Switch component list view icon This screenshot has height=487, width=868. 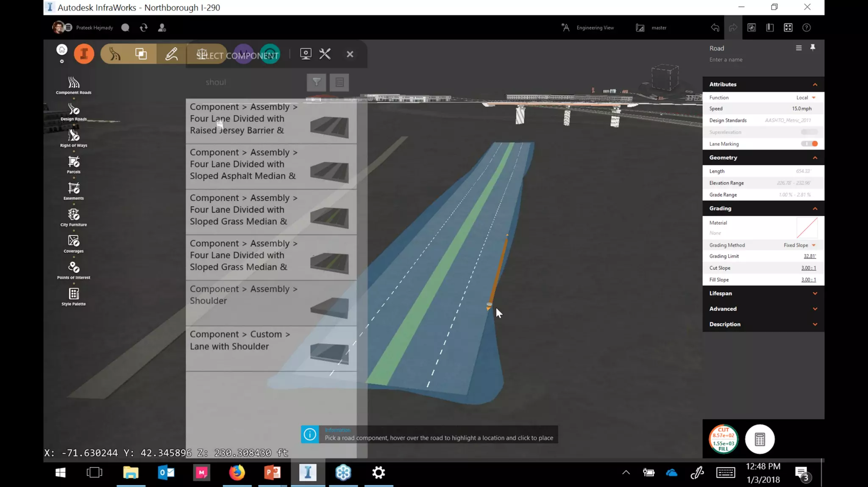(x=339, y=82)
